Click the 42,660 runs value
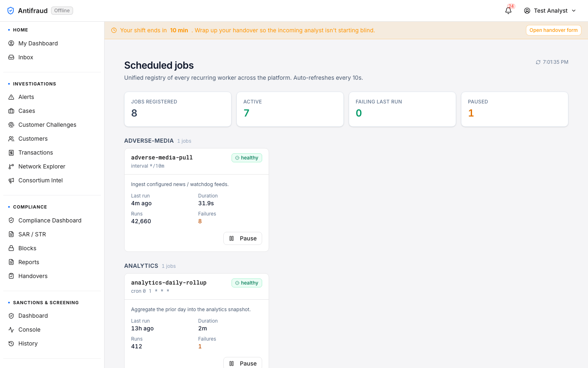Screen dimensions: 588x368 141,221
